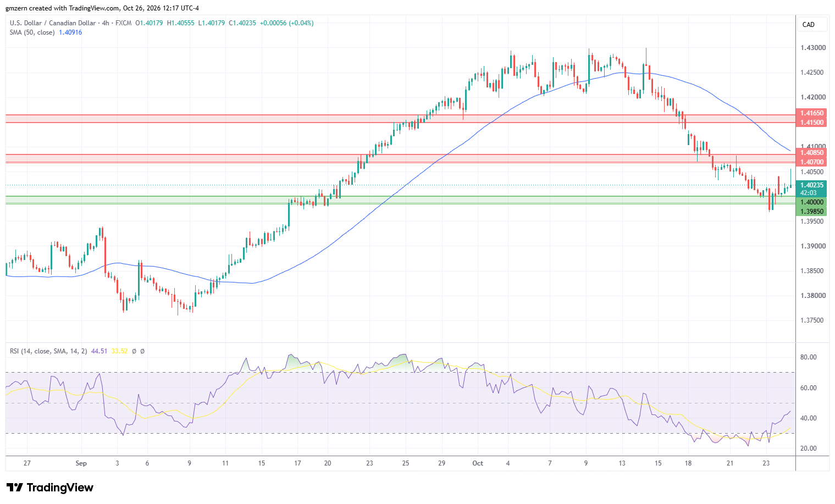The height and width of the screenshot is (504, 835).
Task: Click the current price label 1.40235
Action: [x=812, y=186]
